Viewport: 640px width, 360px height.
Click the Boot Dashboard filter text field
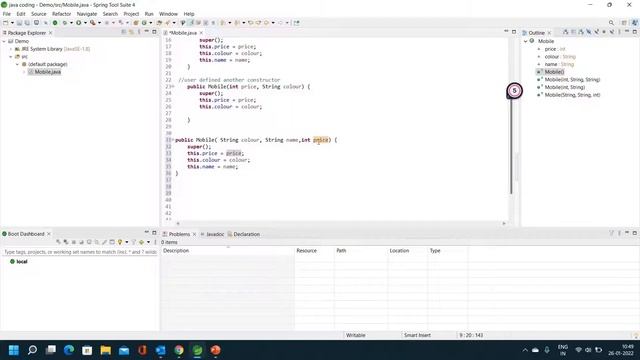click(x=80, y=252)
